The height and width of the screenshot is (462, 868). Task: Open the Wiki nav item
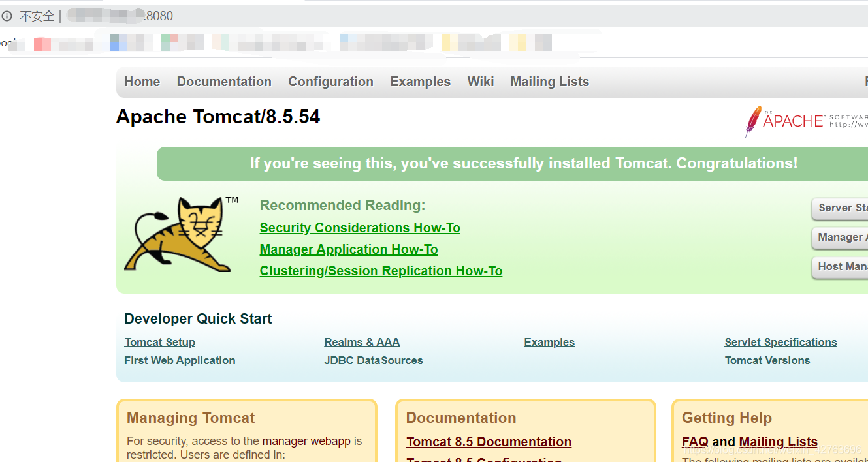(x=481, y=82)
